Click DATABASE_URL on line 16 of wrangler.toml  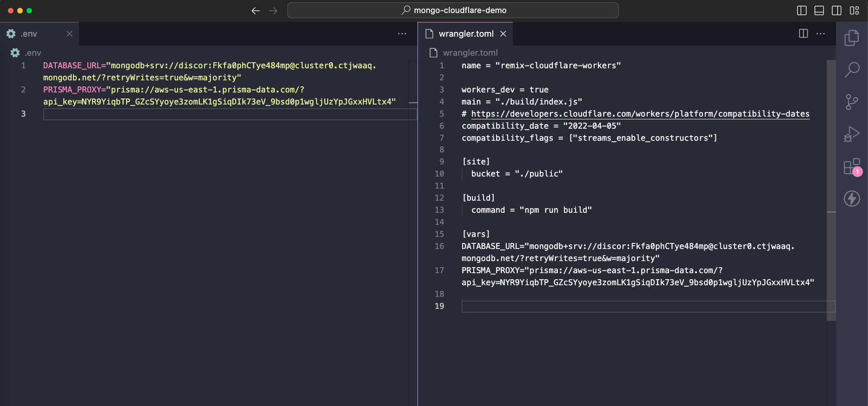[490, 246]
